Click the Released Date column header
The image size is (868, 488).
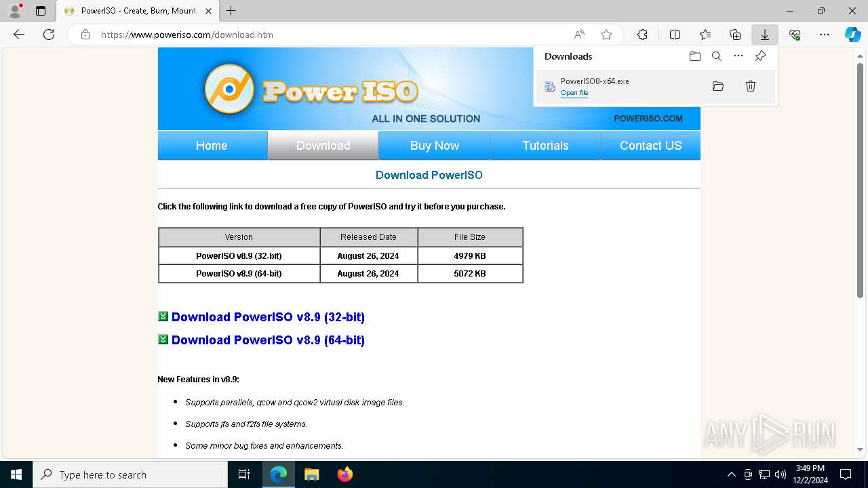point(368,237)
